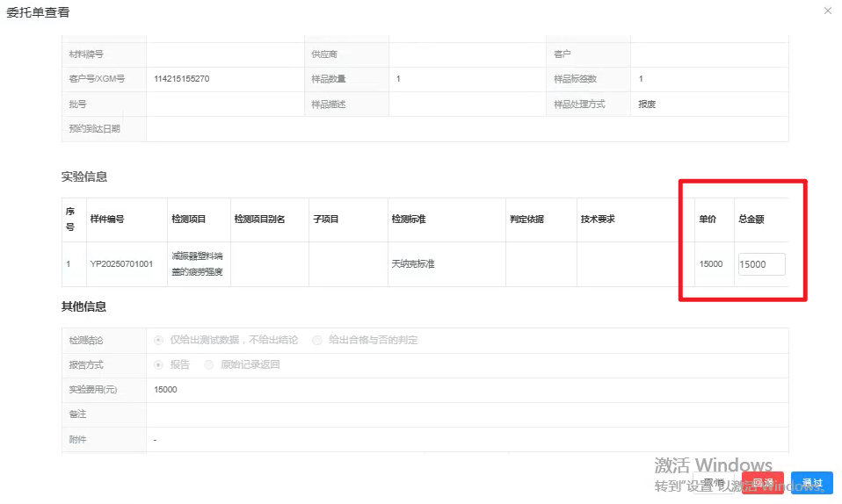Image resolution: width=842 pixels, height=504 pixels.
Task: Click the 判定依据 column header
Action: [x=526, y=219]
